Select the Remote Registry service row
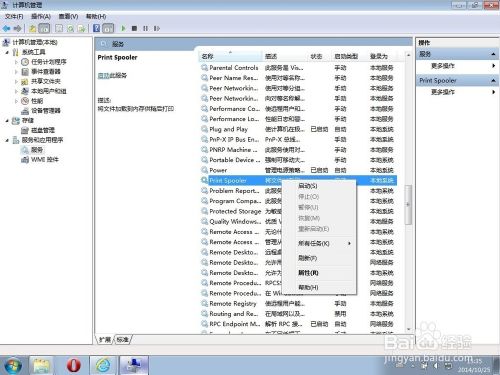The width and height of the screenshot is (500, 375). click(299, 303)
